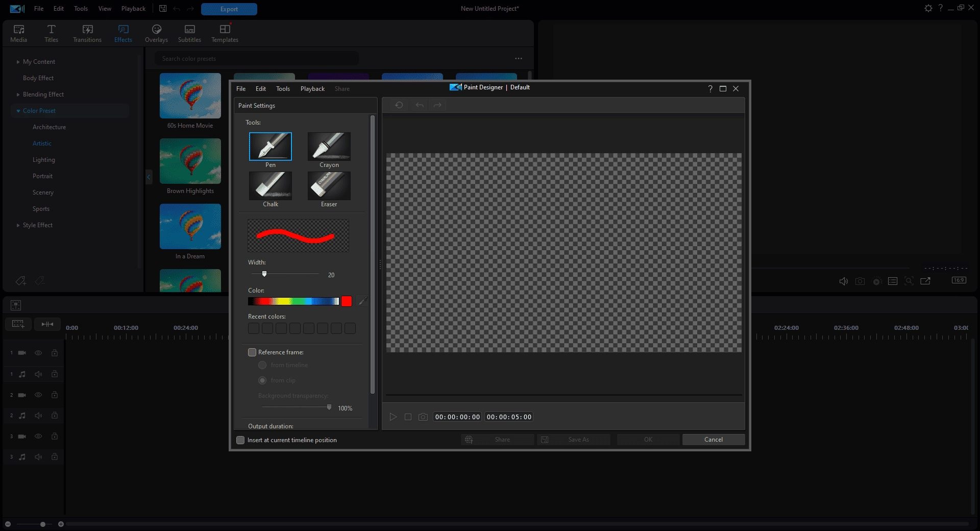Collapse the Color Preset category
The image size is (980, 531).
[18, 111]
